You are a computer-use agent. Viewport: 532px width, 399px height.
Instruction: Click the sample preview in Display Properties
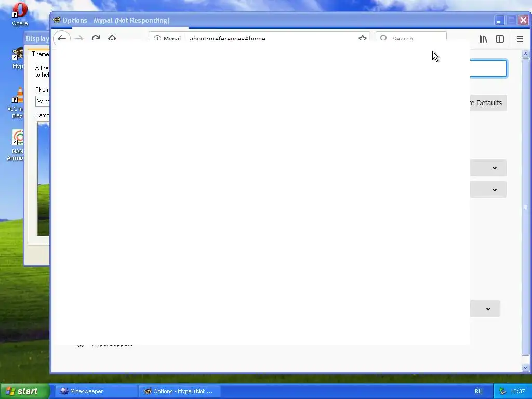pyautogui.click(x=44, y=179)
